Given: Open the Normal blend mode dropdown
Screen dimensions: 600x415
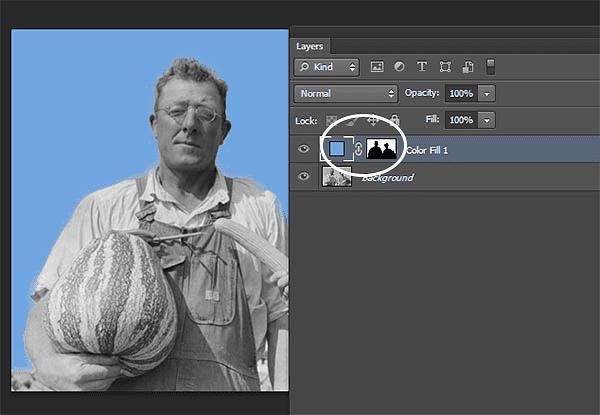Looking at the screenshot, I should tap(346, 93).
